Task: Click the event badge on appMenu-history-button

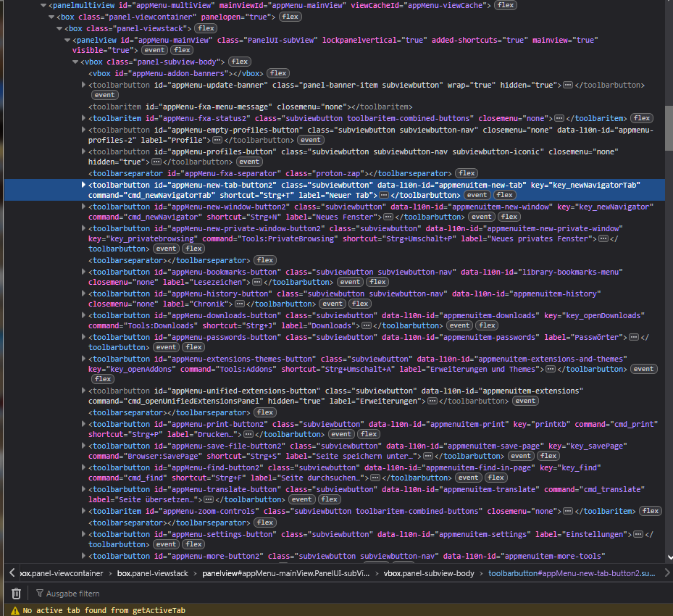Action: point(331,304)
